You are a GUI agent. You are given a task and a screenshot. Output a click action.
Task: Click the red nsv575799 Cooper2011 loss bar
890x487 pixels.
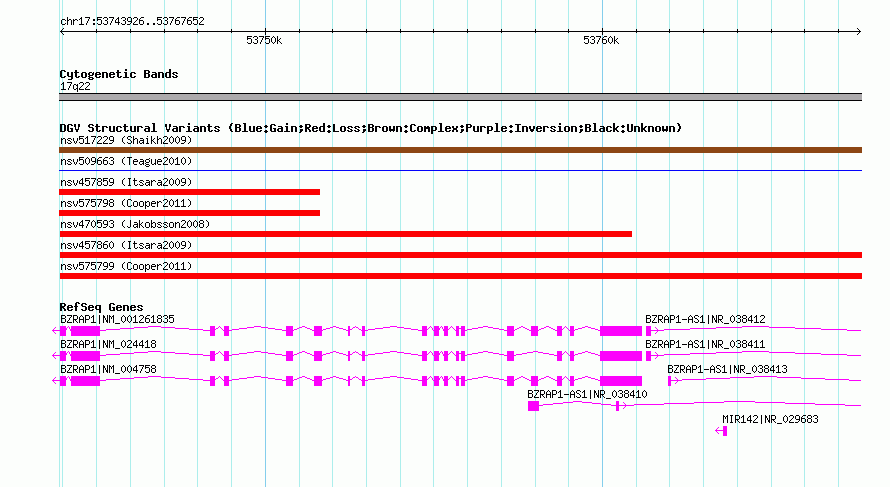point(460,276)
